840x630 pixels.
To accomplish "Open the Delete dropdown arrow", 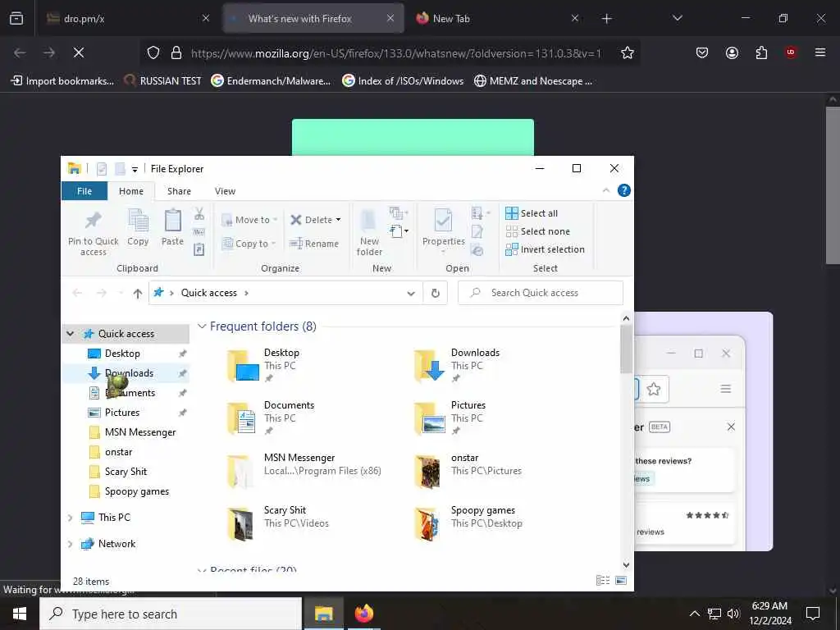I will (338, 220).
